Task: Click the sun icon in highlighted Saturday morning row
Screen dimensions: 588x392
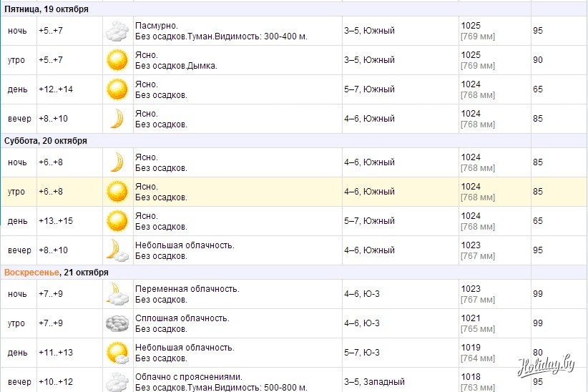Action: [117, 192]
